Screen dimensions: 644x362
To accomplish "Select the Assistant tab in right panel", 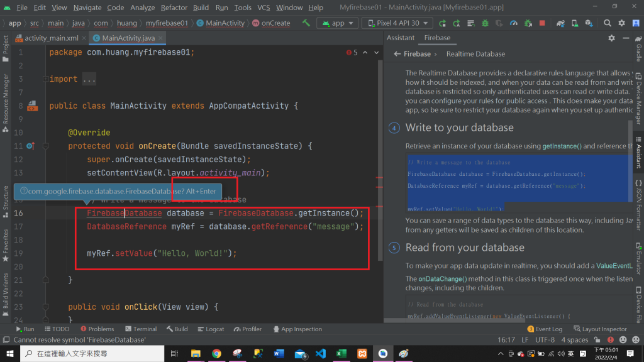I will pyautogui.click(x=401, y=38).
